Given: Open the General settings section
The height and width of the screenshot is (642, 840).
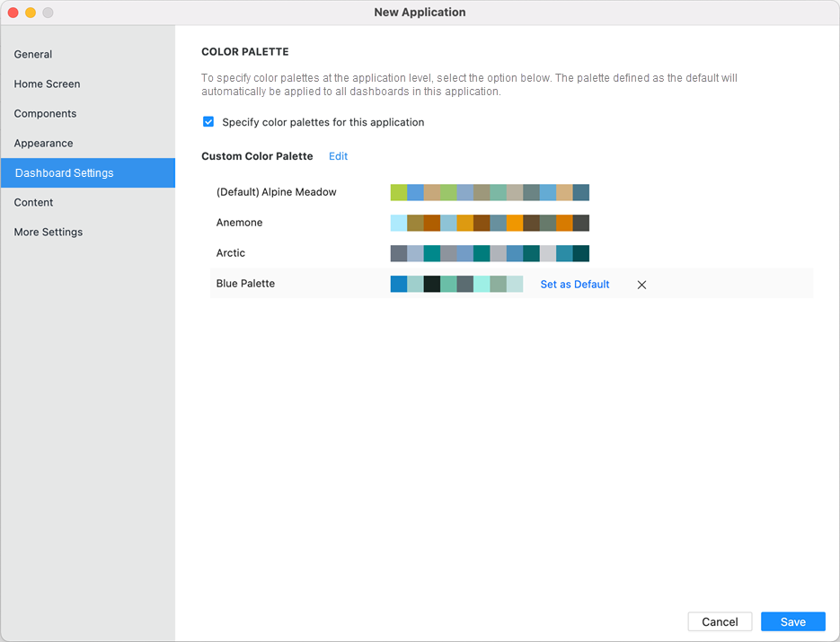Looking at the screenshot, I should pos(33,55).
